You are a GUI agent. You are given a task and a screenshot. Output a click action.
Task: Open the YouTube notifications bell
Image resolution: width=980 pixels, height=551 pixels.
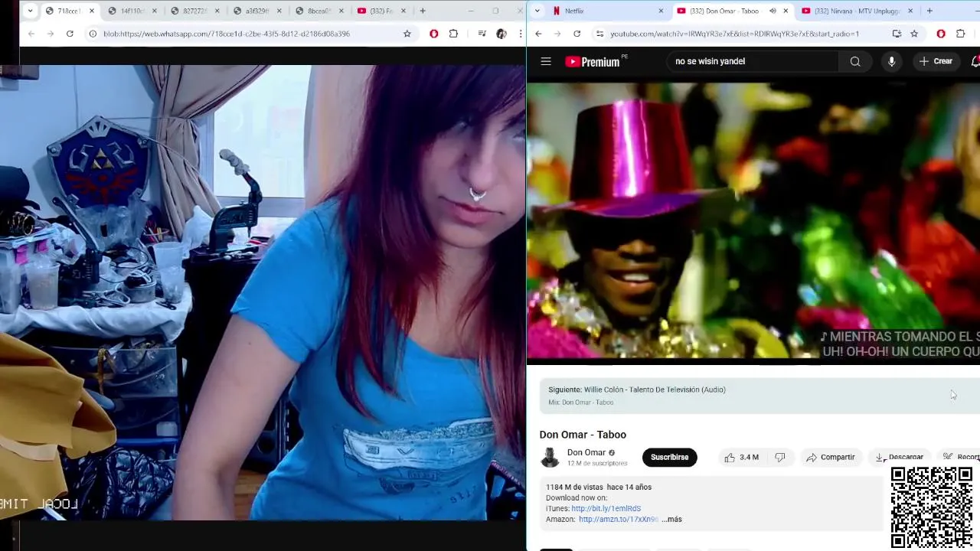pos(975,61)
